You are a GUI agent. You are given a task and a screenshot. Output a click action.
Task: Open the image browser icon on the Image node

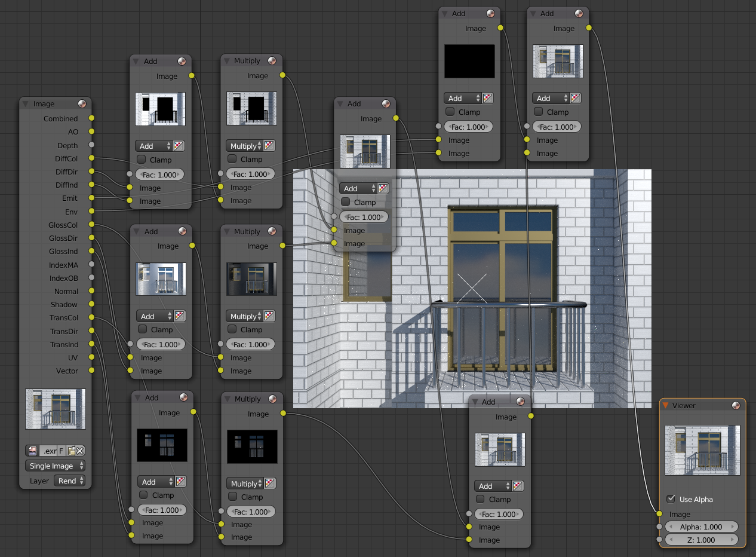pos(32,451)
